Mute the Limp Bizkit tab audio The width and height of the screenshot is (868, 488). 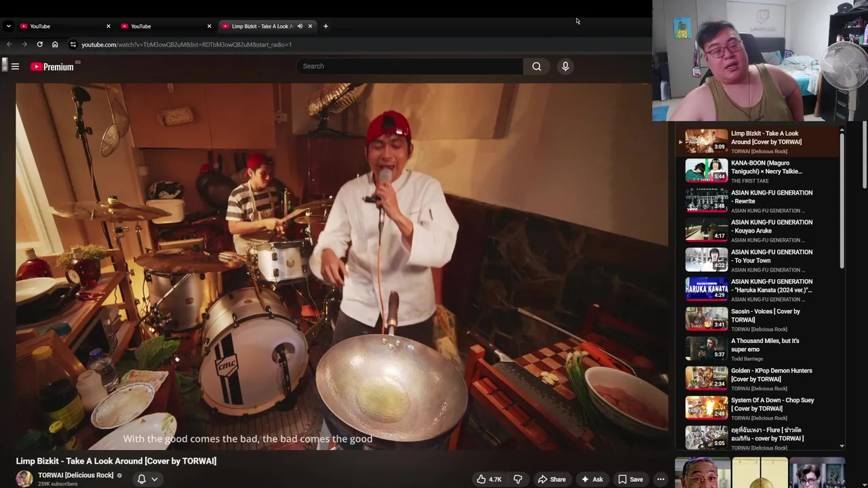300,26
